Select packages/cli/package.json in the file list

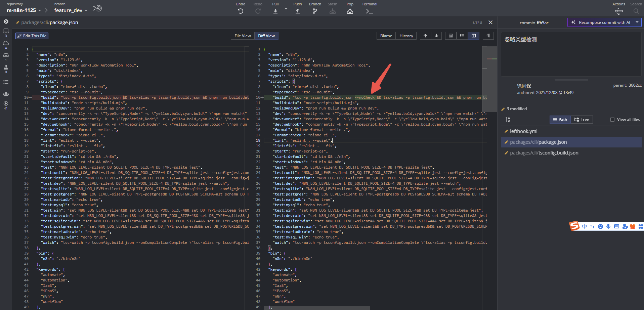pos(571,142)
